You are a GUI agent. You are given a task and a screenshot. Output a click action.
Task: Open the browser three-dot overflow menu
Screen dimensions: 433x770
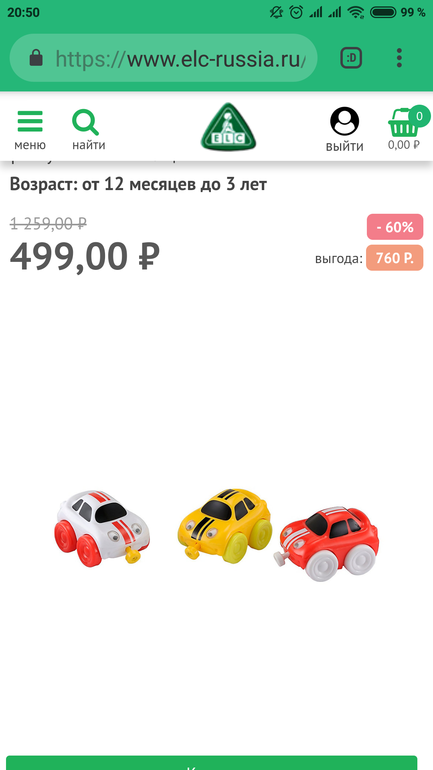399,58
